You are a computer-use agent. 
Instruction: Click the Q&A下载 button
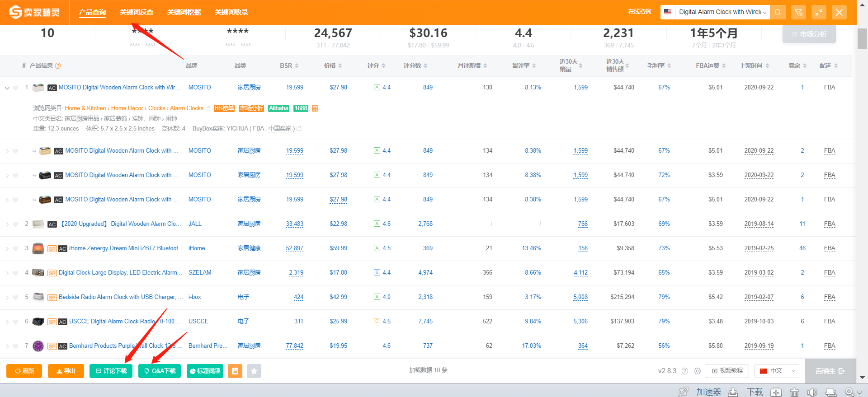[x=160, y=371]
